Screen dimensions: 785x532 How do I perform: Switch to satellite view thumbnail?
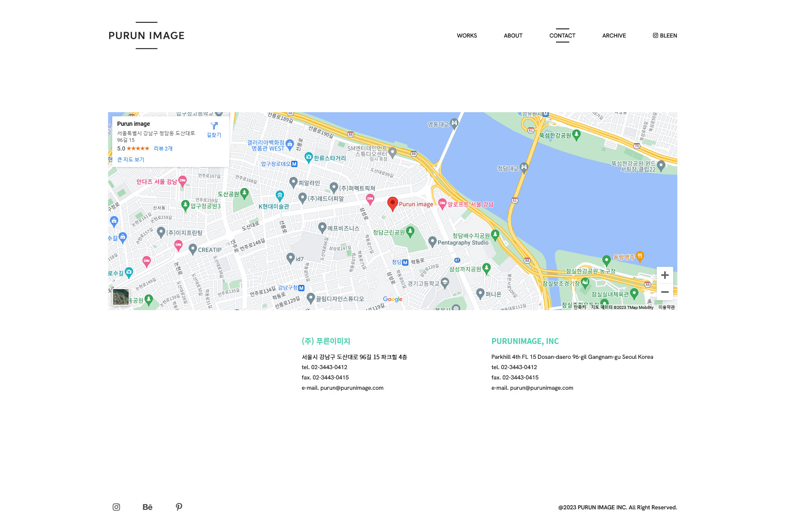click(121, 297)
